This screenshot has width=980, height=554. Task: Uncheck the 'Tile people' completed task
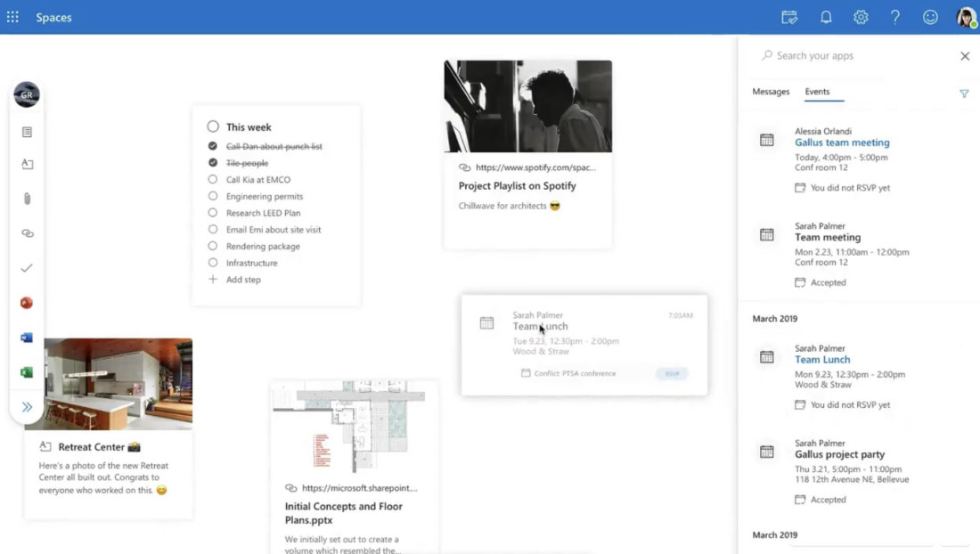(x=213, y=163)
